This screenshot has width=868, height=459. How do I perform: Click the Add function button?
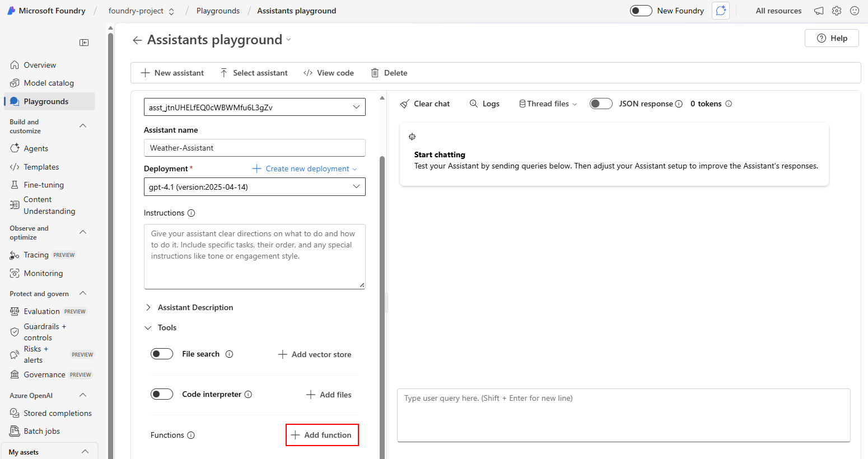click(322, 435)
